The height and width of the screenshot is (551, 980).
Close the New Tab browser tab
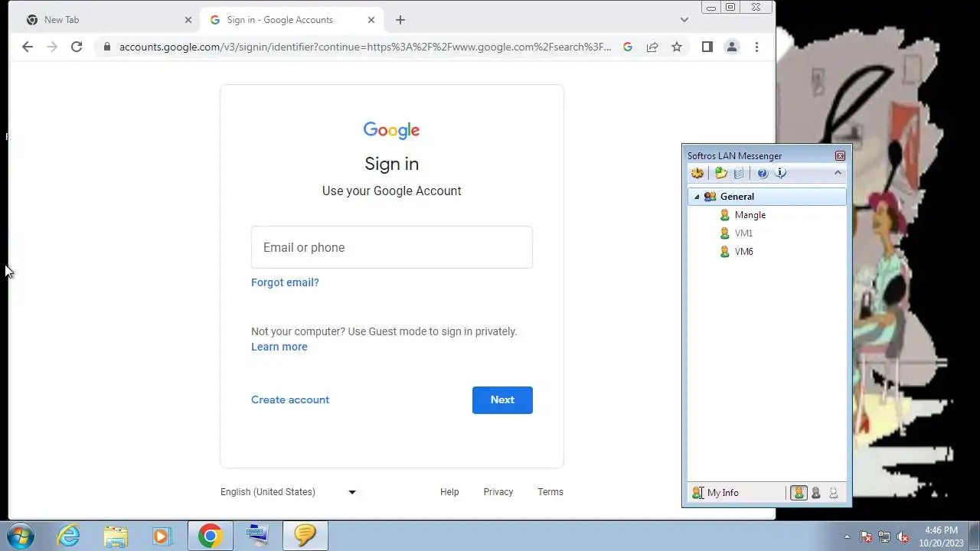point(188,20)
